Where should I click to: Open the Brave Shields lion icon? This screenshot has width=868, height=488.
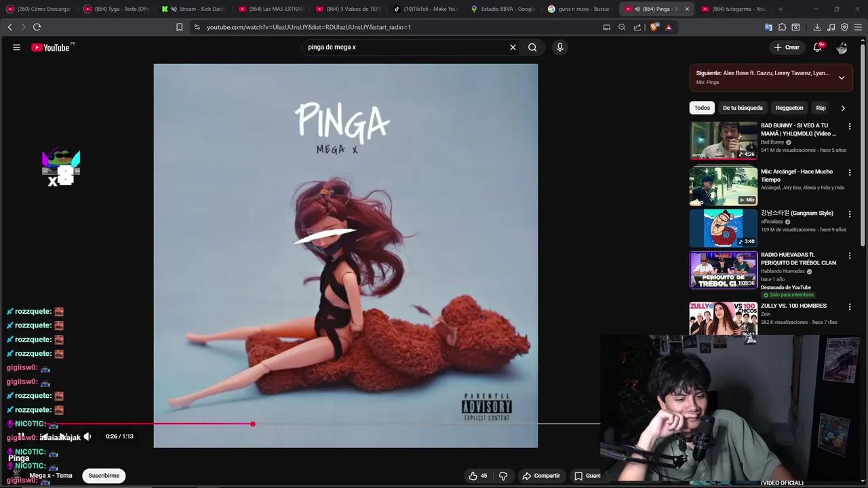click(654, 27)
